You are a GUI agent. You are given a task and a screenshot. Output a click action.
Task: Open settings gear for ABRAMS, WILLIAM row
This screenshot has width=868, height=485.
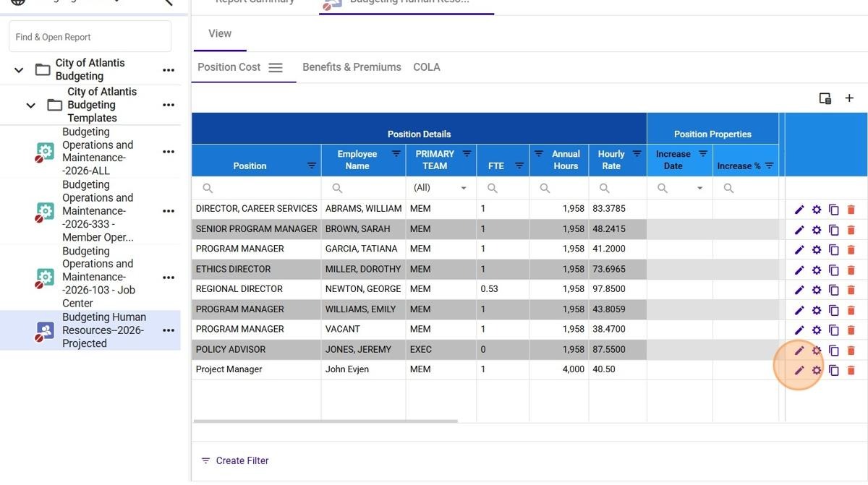(817, 210)
